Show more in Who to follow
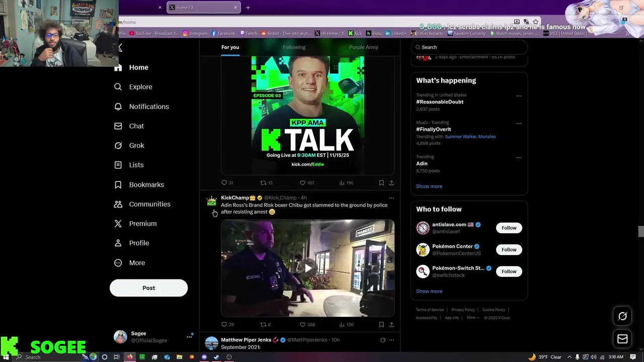 click(429, 291)
